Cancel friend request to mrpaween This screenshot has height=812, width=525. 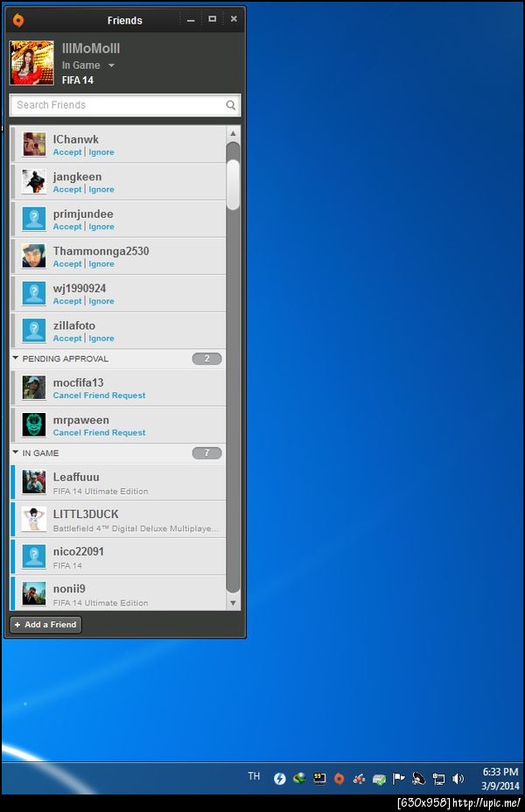click(99, 433)
